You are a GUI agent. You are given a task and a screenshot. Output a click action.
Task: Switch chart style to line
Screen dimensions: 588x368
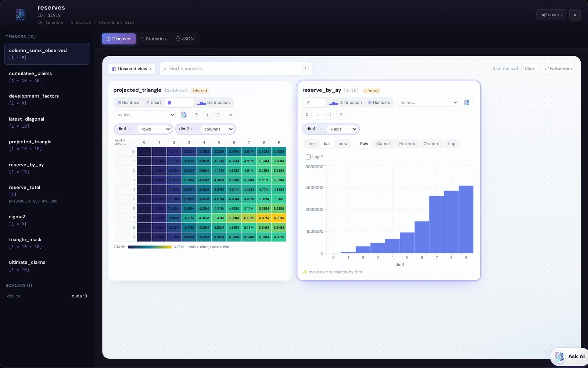pos(311,144)
